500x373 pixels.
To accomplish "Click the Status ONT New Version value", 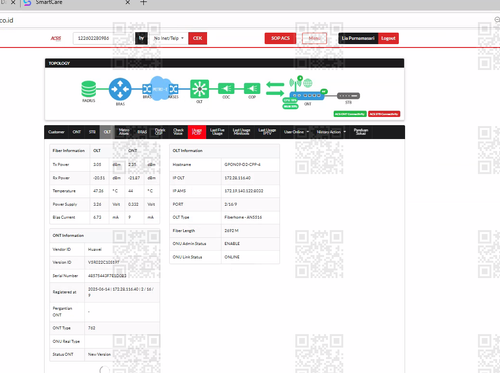I will [x=99, y=354].
